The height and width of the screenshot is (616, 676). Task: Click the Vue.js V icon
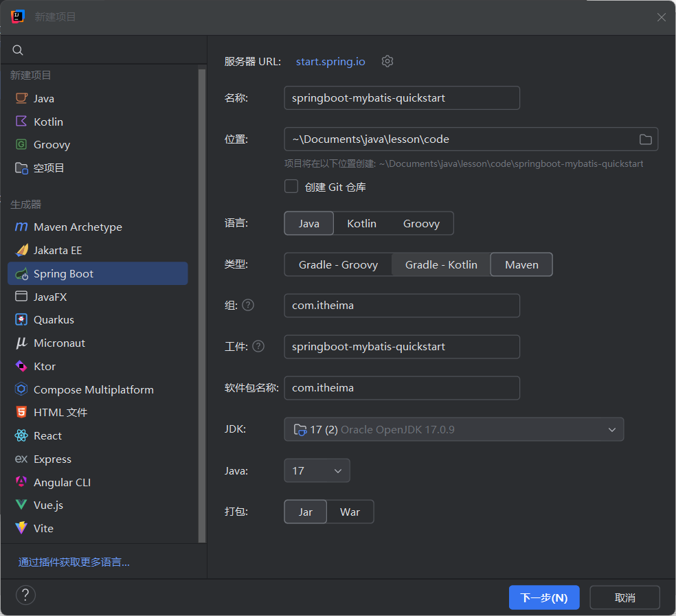[x=21, y=505]
